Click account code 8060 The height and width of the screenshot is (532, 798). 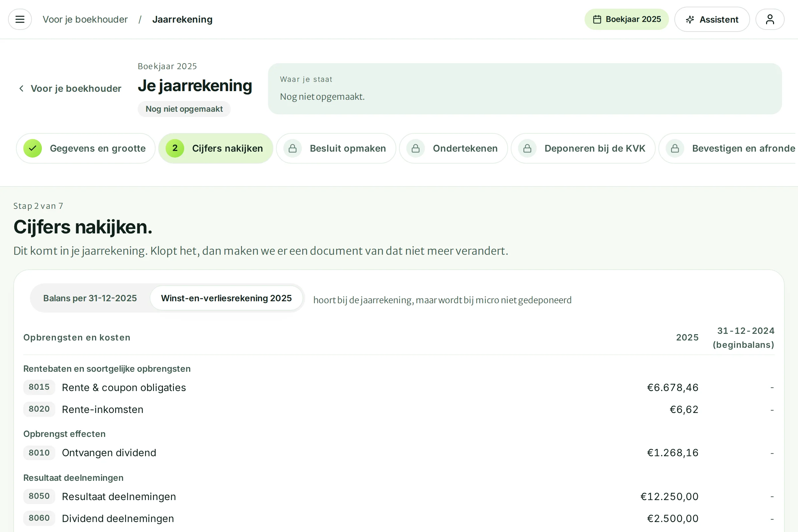39,518
